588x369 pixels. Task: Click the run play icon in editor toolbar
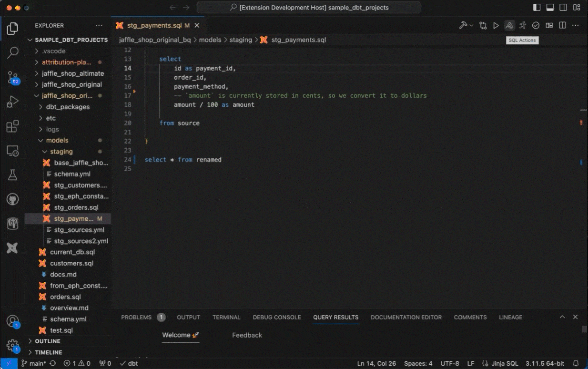(496, 25)
